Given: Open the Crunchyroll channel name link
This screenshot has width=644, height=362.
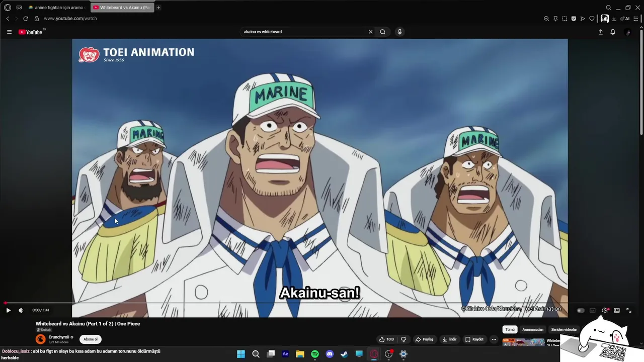Looking at the screenshot, I should pos(59,337).
